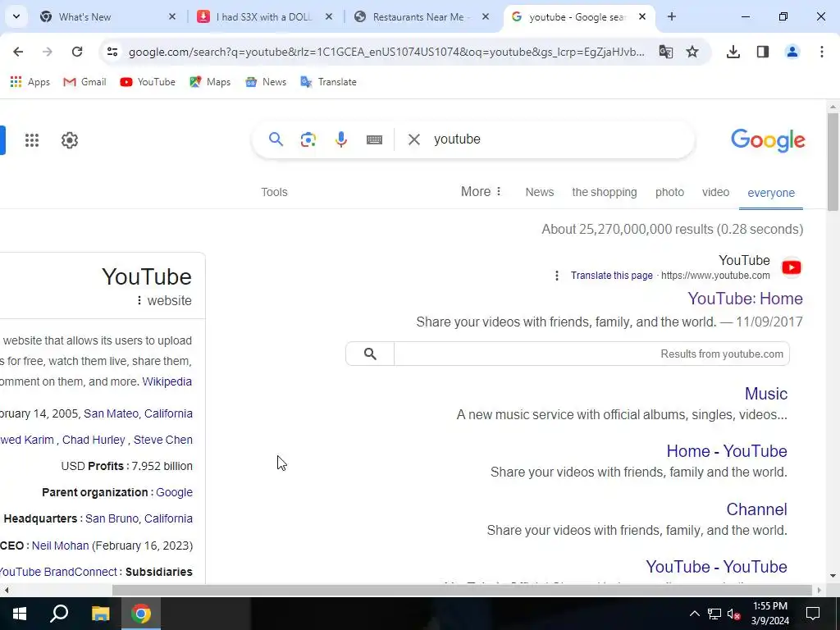The image size is (840, 630).
Task: Reload the current page
Action: 77,52
